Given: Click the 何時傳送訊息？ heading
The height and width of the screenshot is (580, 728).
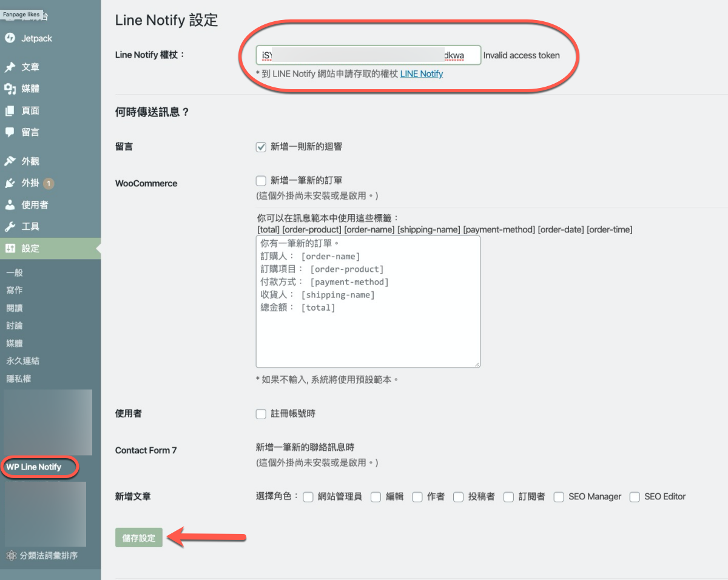Looking at the screenshot, I should (x=152, y=112).
